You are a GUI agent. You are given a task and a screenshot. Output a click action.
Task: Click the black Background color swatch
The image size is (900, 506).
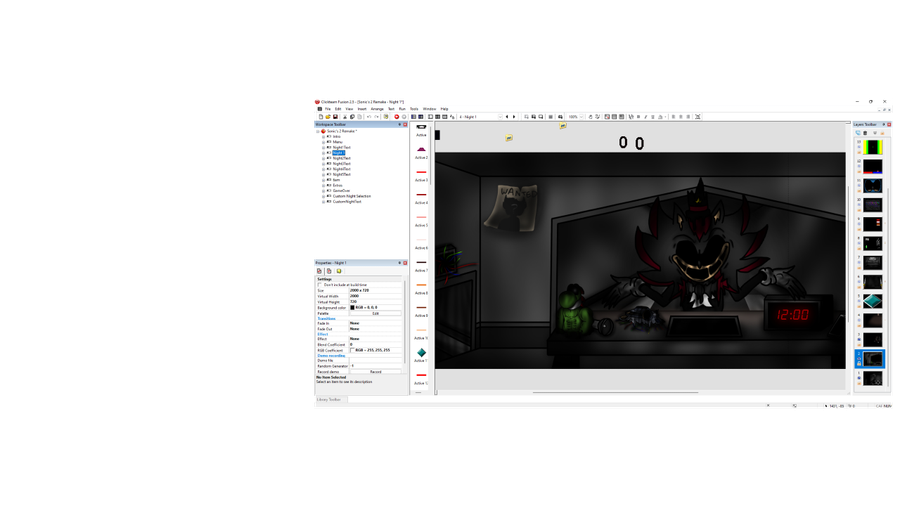pyautogui.click(x=352, y=308)
